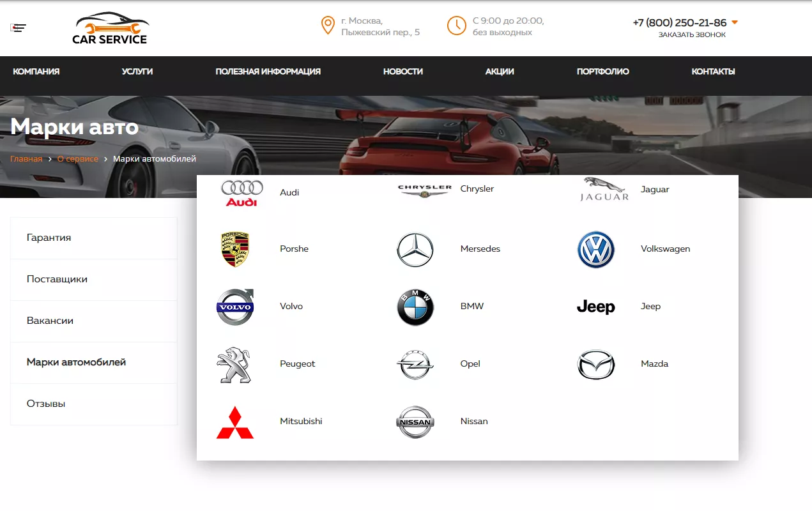Click the Volkswagen VW logo
Screen dimensions: 812x511
(595, 249)
